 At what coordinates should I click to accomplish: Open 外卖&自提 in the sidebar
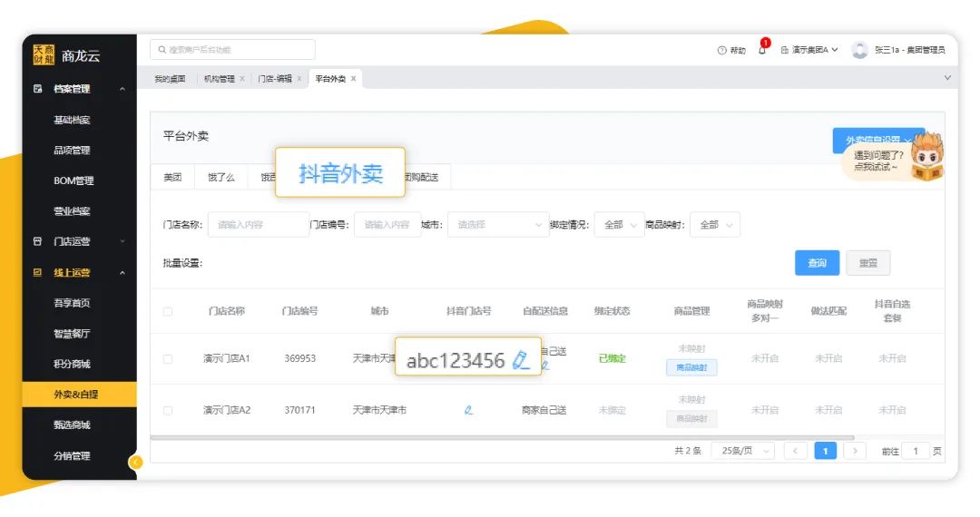pos(79,395)
